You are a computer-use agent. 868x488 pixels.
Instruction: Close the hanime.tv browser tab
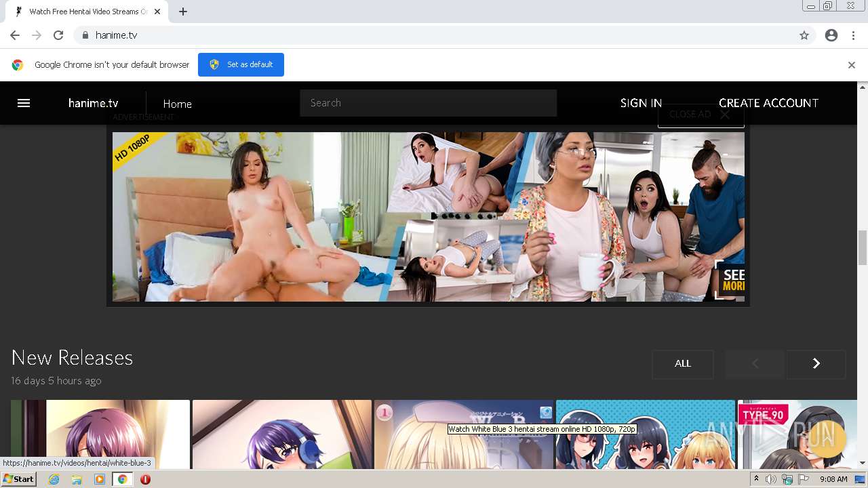pos(159,12)
